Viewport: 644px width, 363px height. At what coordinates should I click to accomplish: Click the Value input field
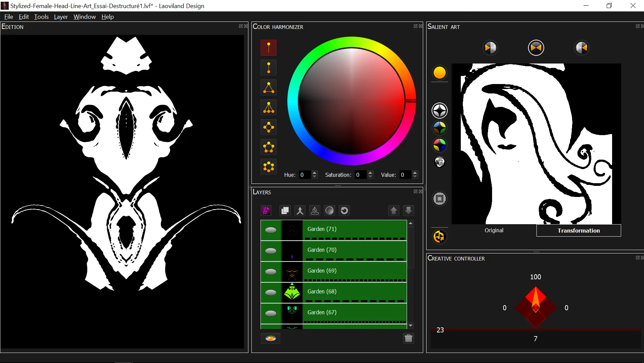click(406, 175)
